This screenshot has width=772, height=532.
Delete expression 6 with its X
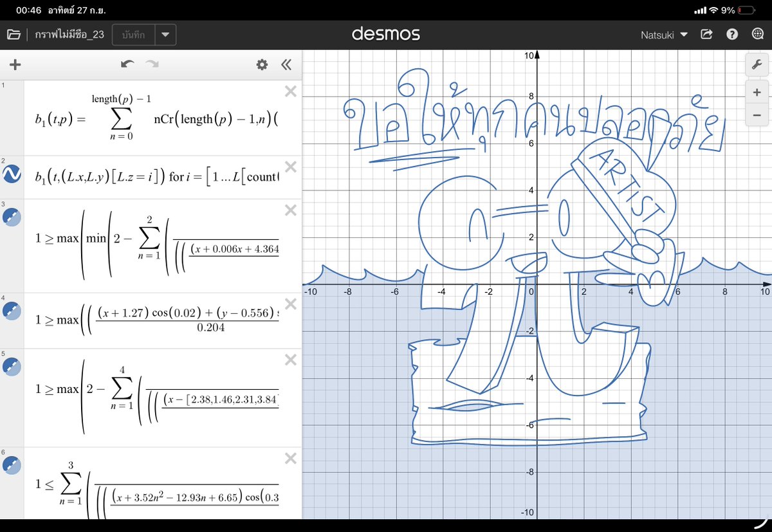pos(290,459)
